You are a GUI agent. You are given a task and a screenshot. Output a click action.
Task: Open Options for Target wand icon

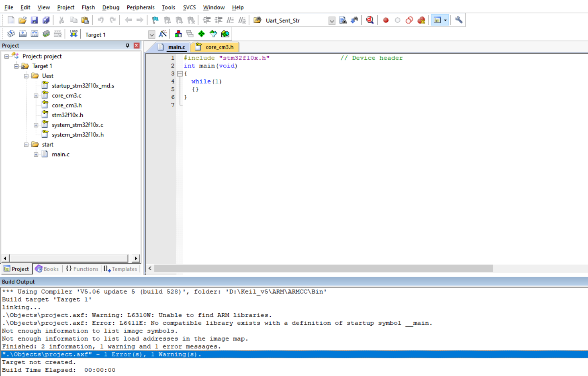(x=163, y=34)
